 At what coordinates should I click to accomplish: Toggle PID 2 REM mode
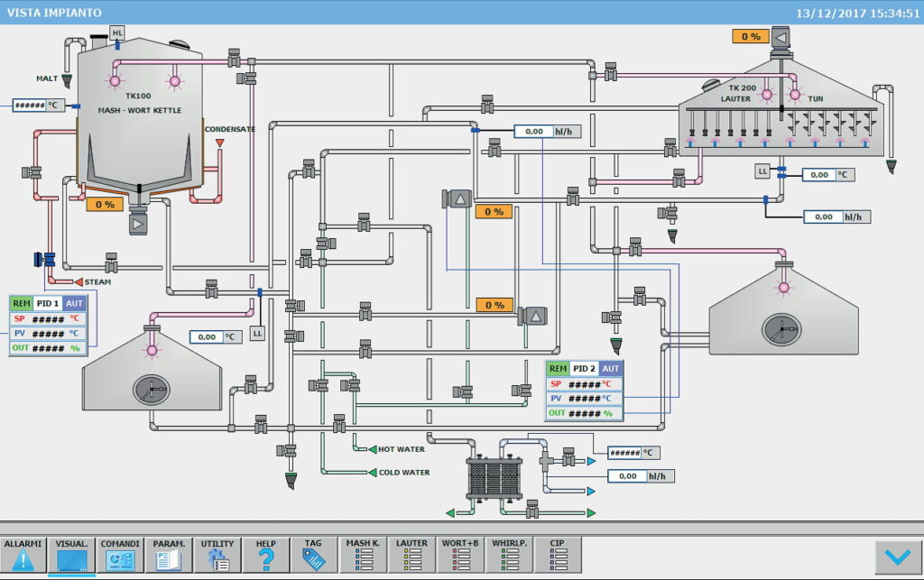coord(558,369)
